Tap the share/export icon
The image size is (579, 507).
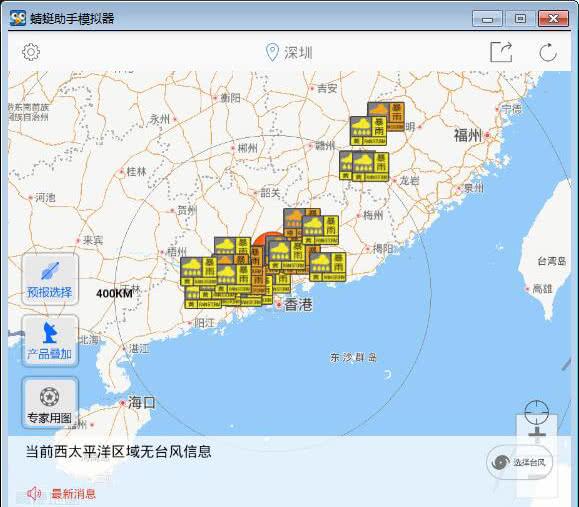pyautogui.click(x=501, y=52)
